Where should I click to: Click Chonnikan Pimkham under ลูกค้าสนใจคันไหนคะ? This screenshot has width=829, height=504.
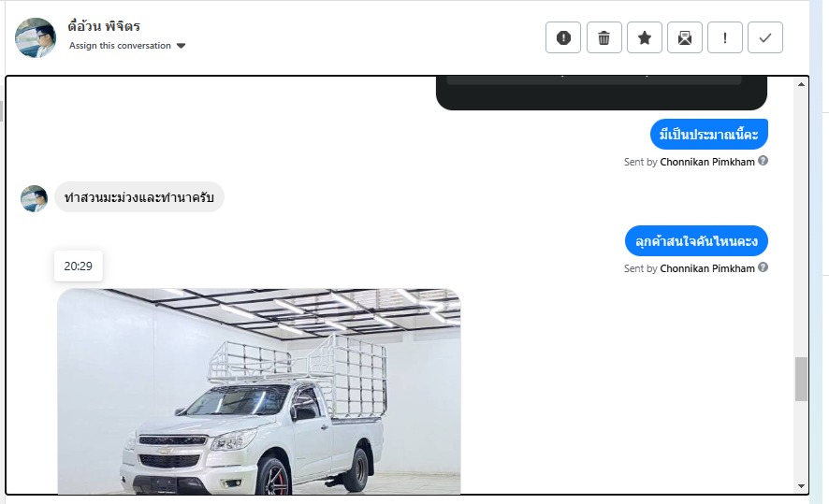point(707,269)
